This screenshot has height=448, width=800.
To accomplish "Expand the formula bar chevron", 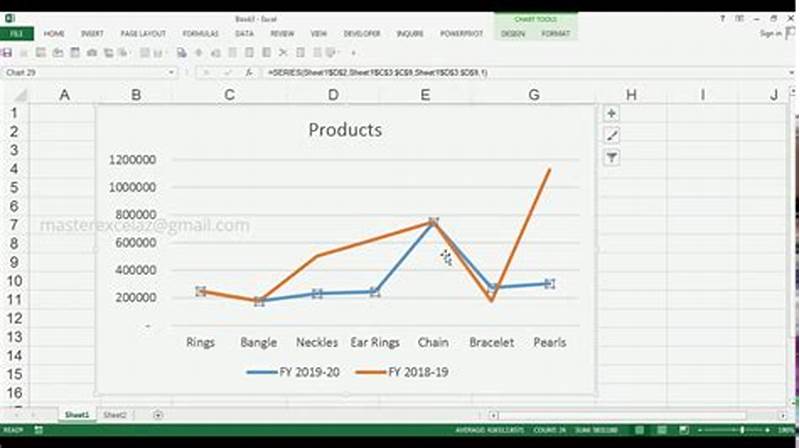I will pos(791,73).
